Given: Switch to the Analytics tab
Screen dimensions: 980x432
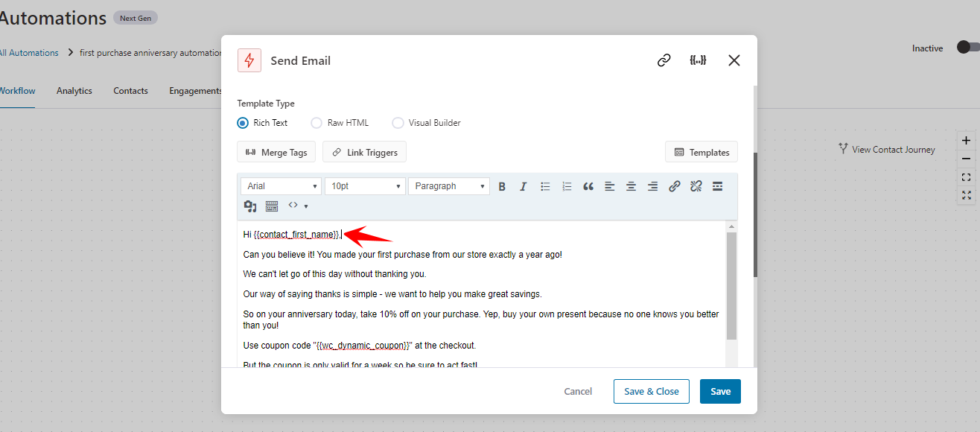Looking at the screenshot, I should tap(74, 91).
